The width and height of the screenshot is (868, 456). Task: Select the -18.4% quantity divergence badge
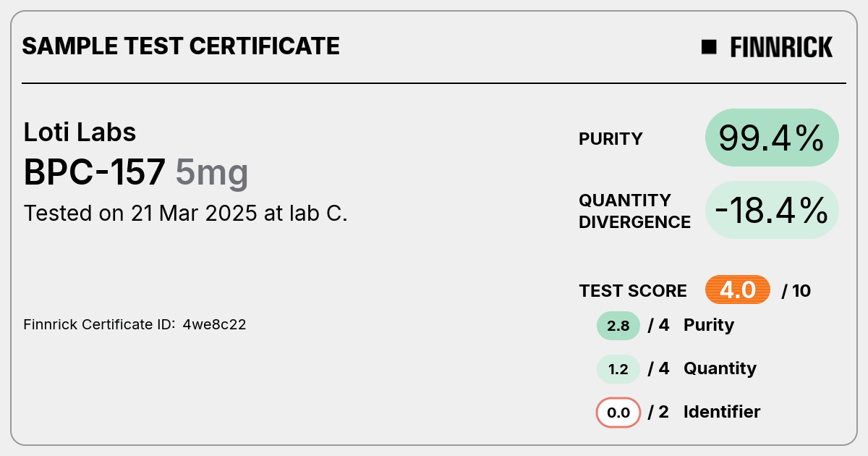pos(772,210)
